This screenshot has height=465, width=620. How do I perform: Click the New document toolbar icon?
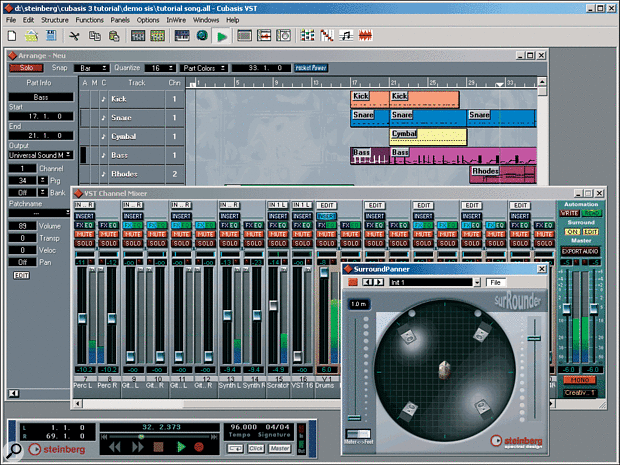12,36
